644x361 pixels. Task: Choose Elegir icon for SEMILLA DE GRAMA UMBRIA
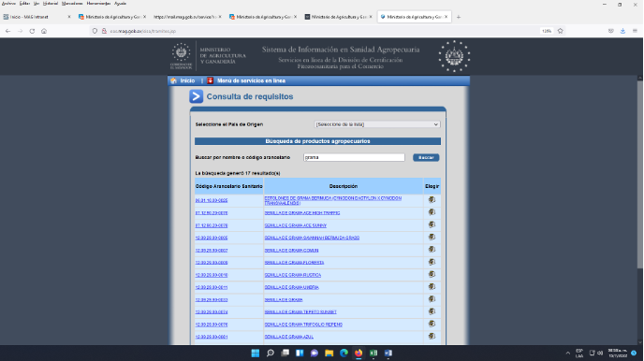432,287
